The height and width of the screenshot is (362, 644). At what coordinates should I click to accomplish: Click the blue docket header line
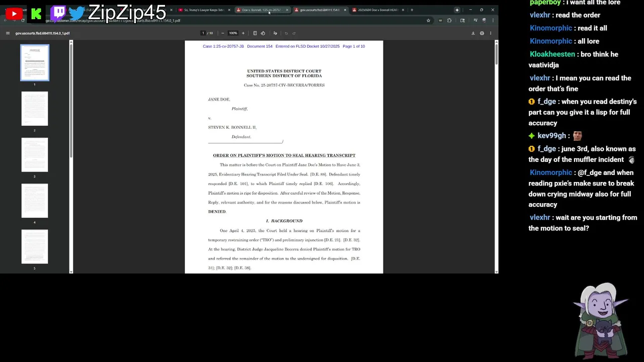pos(284,46)
